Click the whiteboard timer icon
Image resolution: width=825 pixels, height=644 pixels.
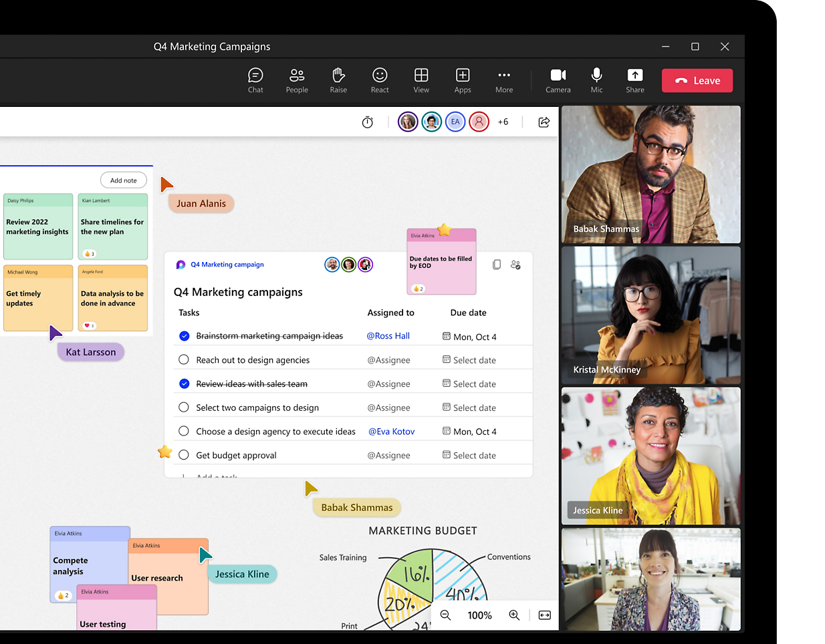[x=368, y=122]
